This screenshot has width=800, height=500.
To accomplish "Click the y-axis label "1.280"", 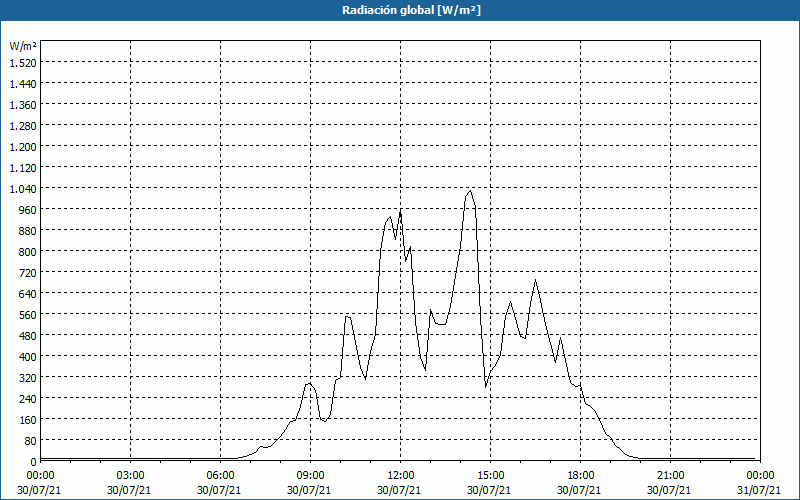I will click(x=23, y=126).
